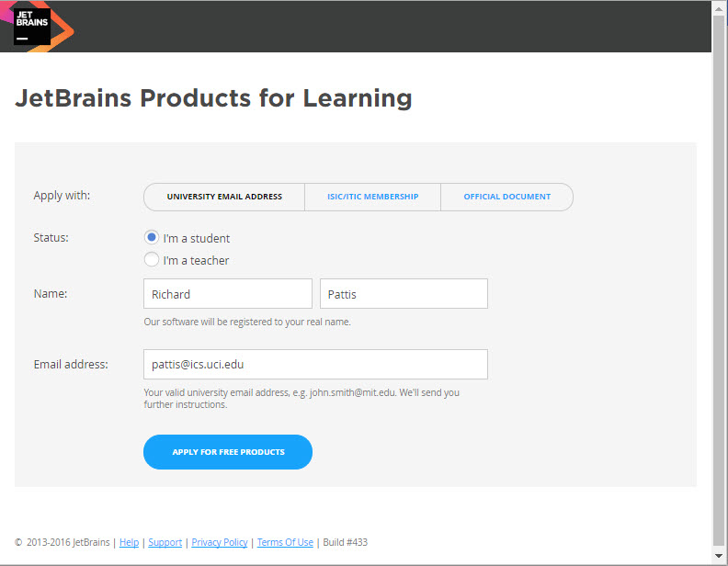Switch to ISIC/ITIC Membership tab
Viewport: 728px width, 566px height.
(372, 197)
